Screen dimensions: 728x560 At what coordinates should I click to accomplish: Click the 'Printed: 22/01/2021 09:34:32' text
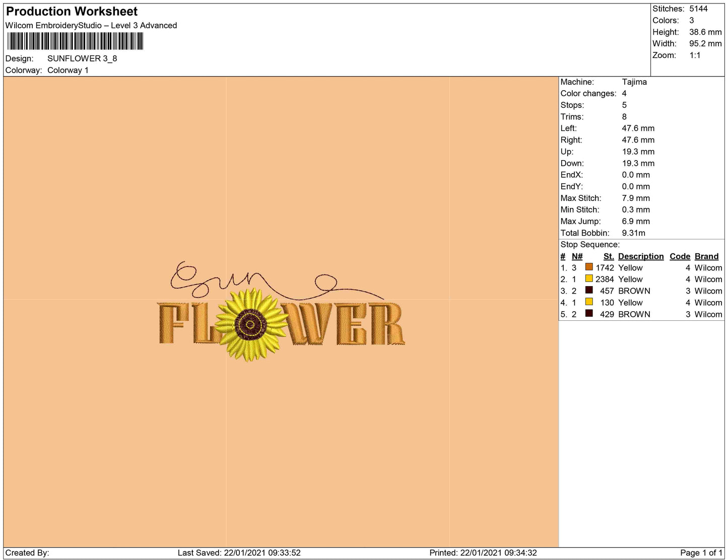pos(483,552)
